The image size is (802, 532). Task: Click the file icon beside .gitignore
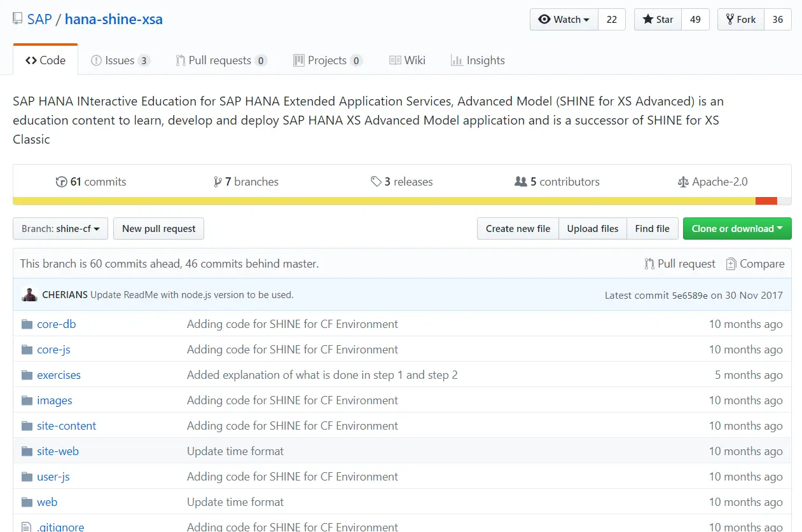tap(26, 527)
